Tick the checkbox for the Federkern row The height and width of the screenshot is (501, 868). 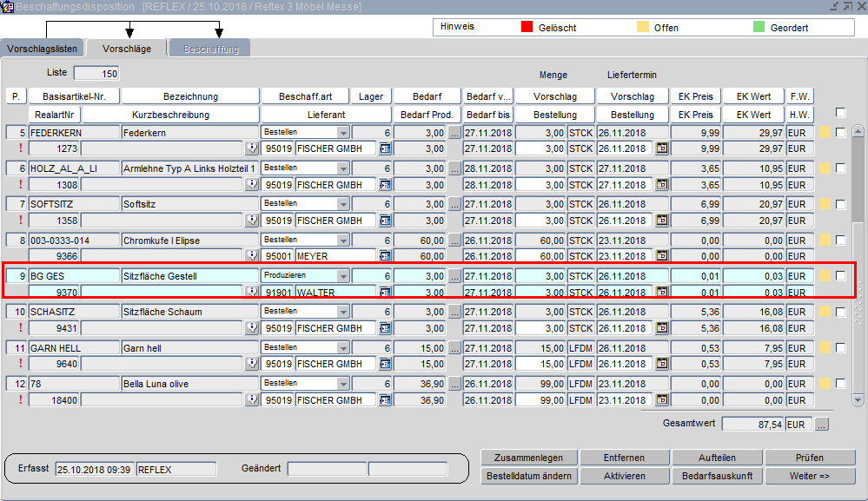tap(840, 133)
